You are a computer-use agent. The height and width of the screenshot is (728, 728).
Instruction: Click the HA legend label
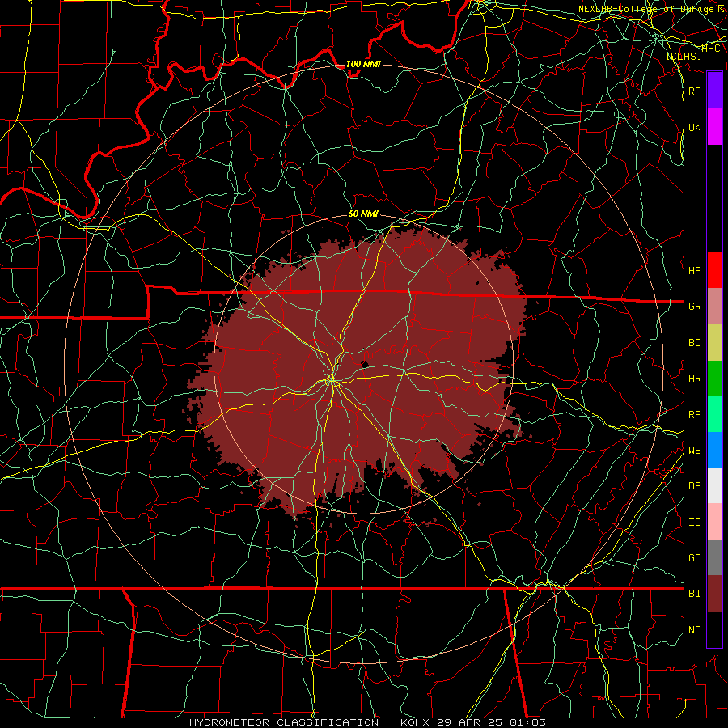694,270
